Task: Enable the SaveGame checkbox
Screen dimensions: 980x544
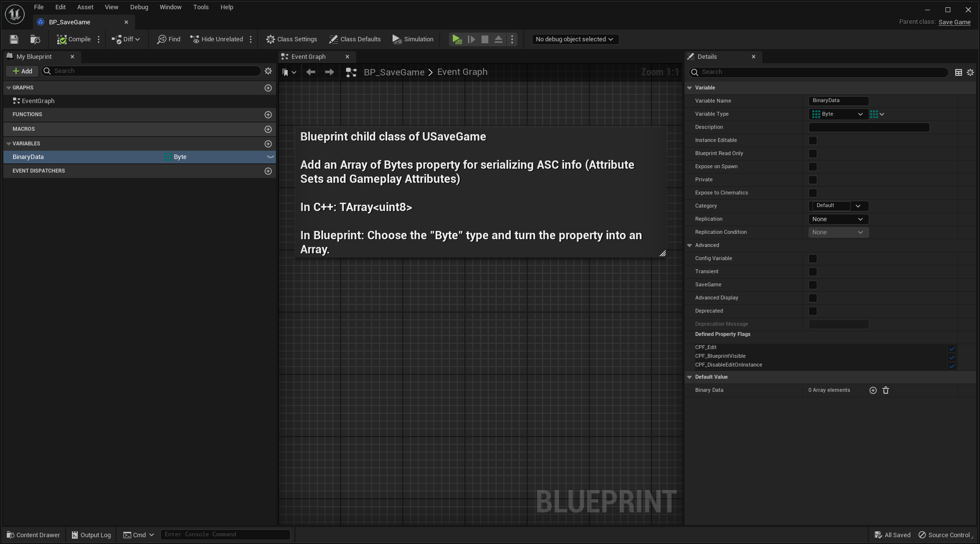Action: [813, 285]
